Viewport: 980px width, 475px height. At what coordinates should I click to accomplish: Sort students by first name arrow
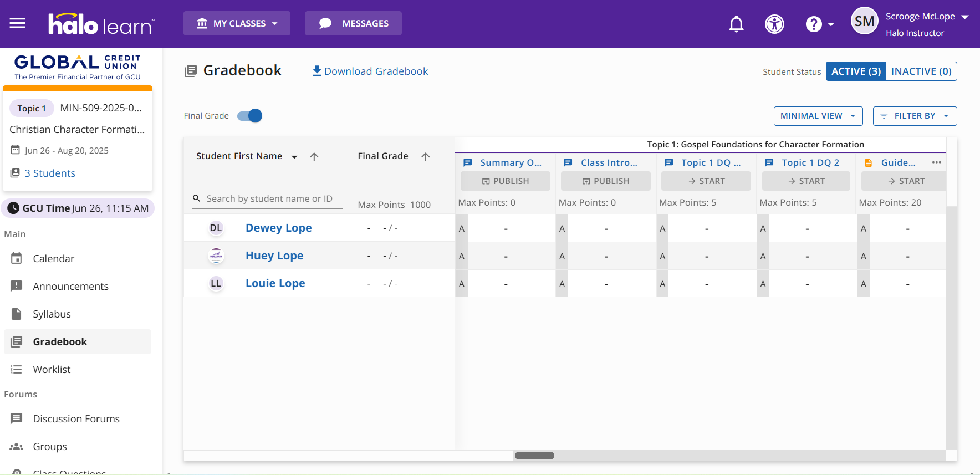314,157
